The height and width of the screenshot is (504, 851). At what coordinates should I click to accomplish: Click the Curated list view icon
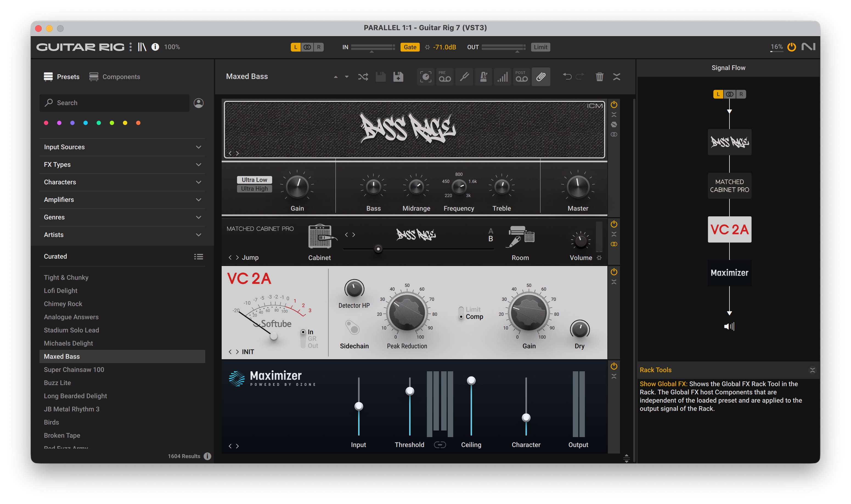199,257
